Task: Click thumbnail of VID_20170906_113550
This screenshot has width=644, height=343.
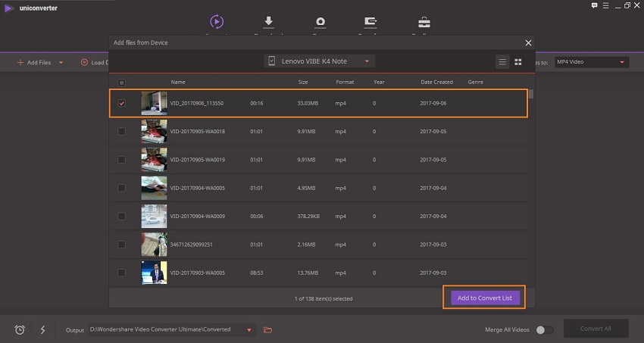Action: pyautogui.click(x=154, y=104)
